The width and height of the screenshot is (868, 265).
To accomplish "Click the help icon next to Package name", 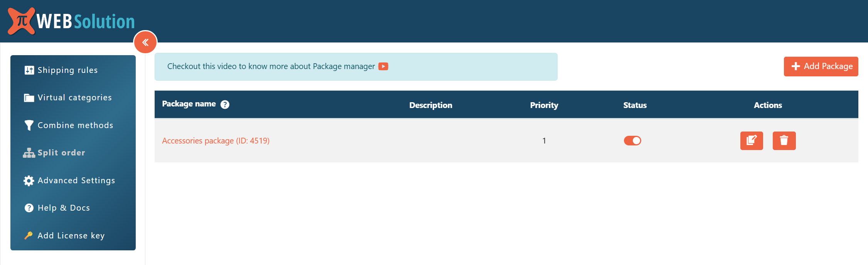I will pyautogui.click(x=225, y=105).
